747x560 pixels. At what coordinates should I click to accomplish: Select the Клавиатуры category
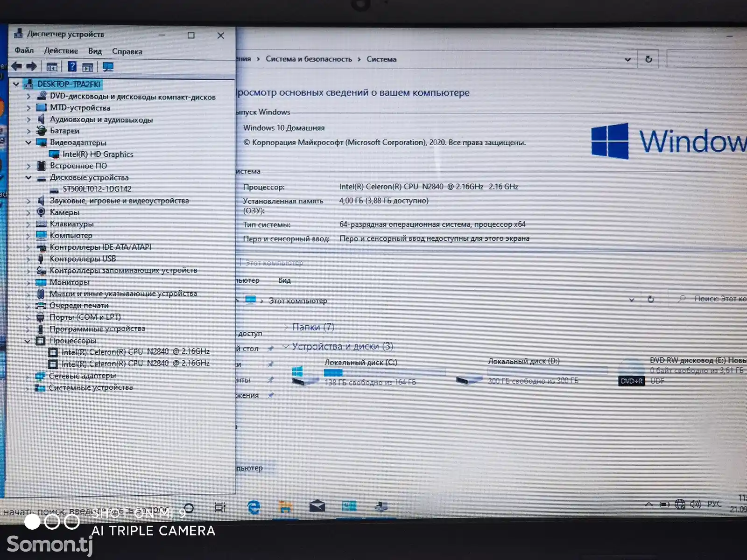click(71, 224)
